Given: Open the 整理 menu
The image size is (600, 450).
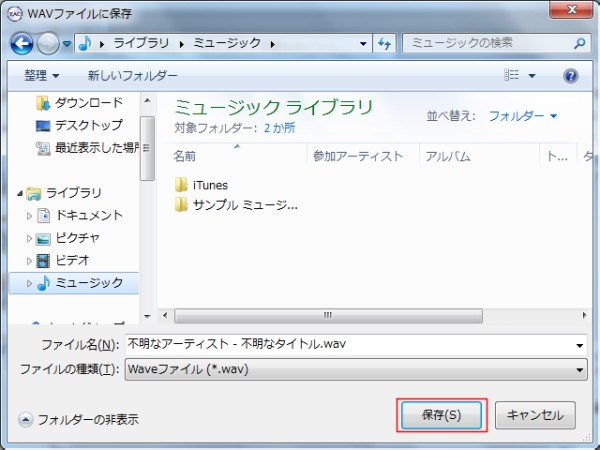Looking at the screenshot, I should [42, 76].
